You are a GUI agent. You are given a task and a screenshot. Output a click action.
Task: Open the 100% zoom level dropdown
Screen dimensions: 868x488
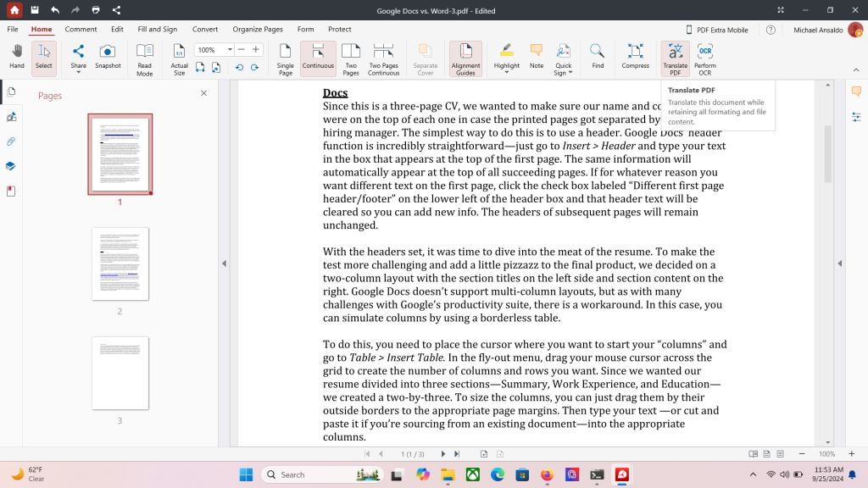(x=230, y=50)
